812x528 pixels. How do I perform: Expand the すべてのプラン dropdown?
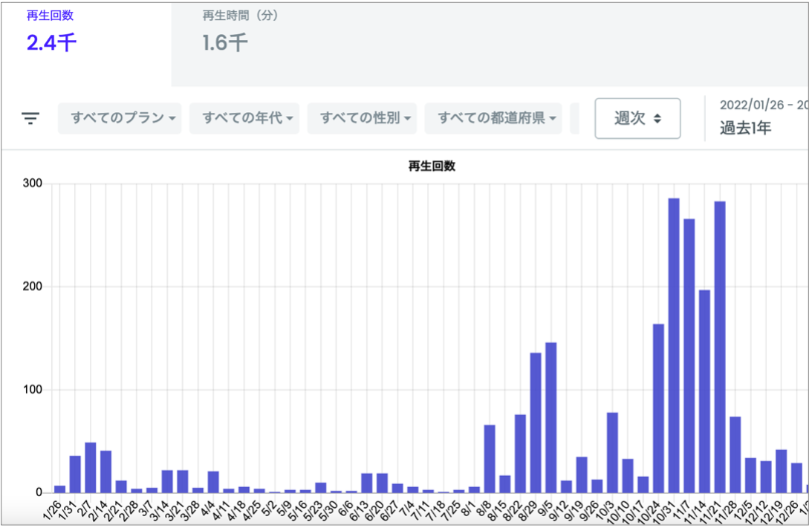pos(120,119)
